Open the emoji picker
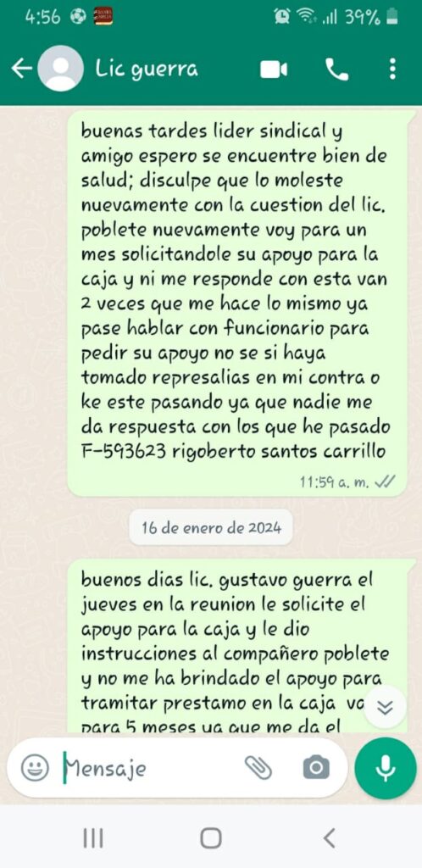This screenshot has width=422, height=868. pos(34,767)
